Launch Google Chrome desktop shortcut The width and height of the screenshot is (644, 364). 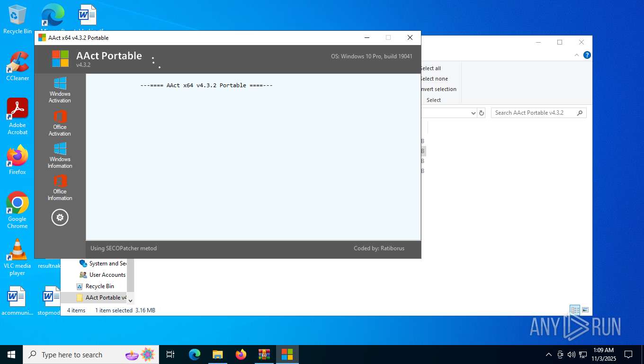pos(18,210)
